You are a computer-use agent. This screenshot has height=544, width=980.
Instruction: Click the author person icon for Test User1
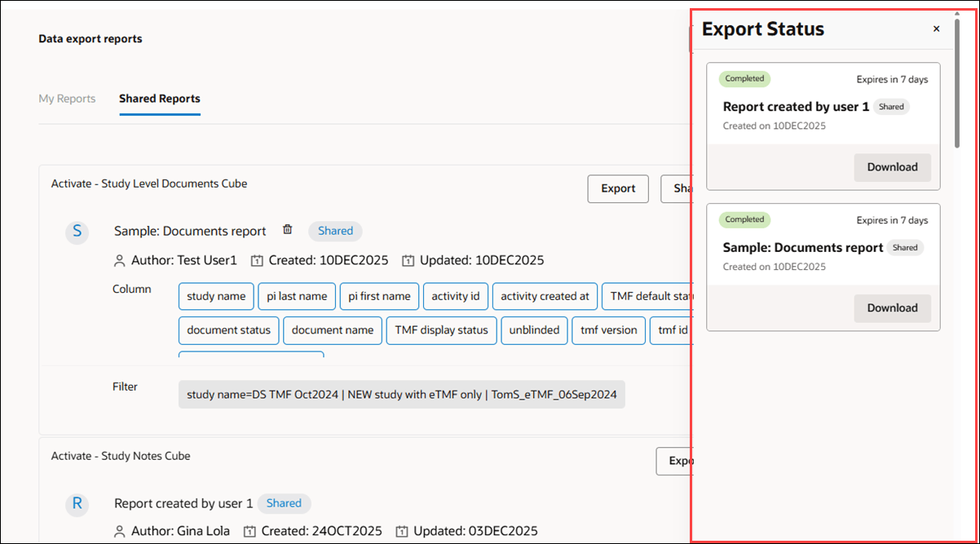[119, 259]
